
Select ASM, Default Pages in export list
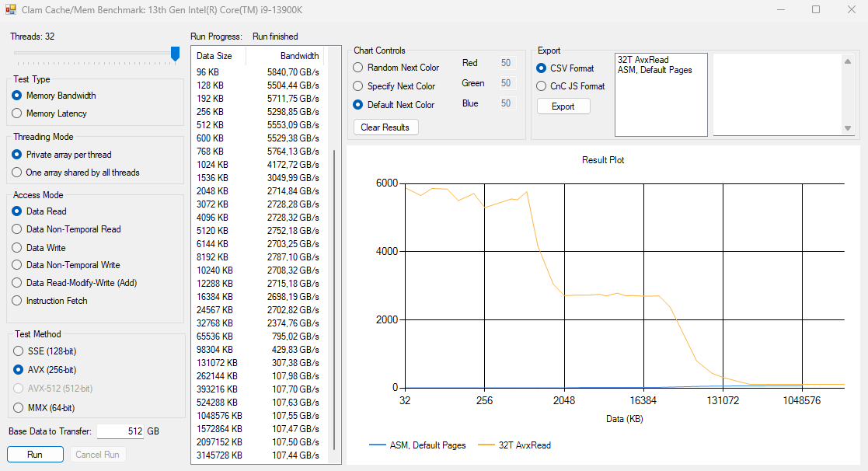(x=655, y=70)
